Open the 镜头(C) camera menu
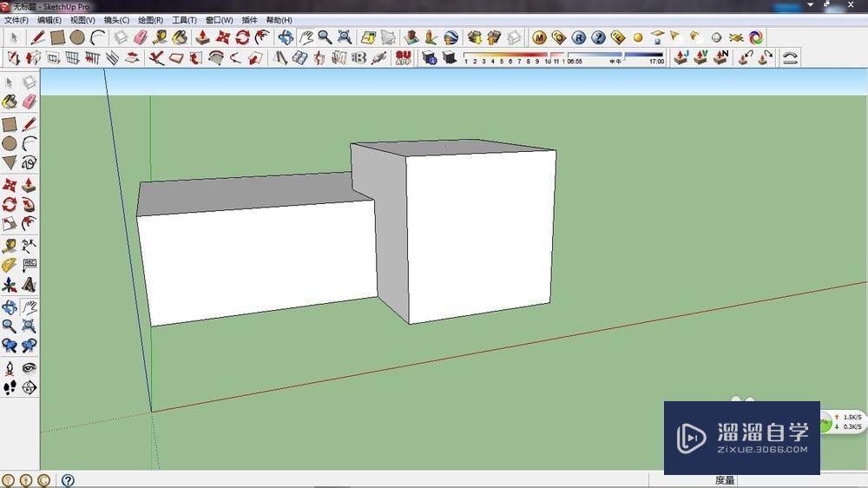868x488 pixels. tap(116, 20)
